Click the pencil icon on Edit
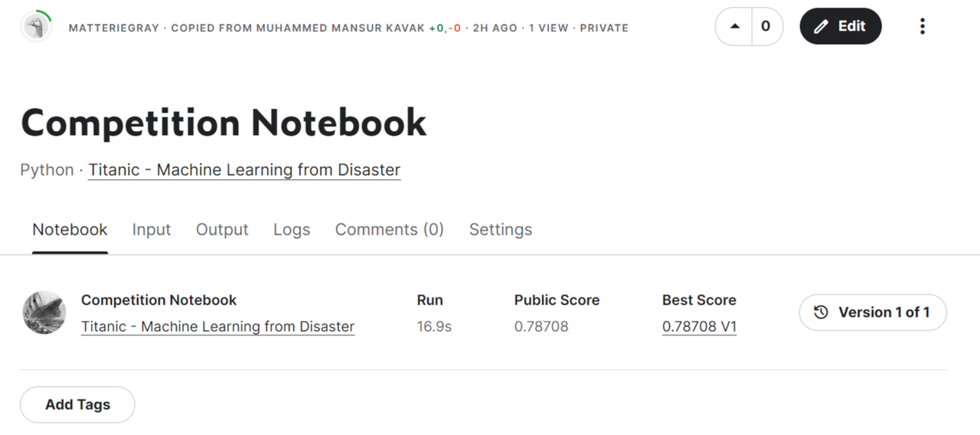The height and width of the screenshot is (435, 980). (x=822, y=27)
